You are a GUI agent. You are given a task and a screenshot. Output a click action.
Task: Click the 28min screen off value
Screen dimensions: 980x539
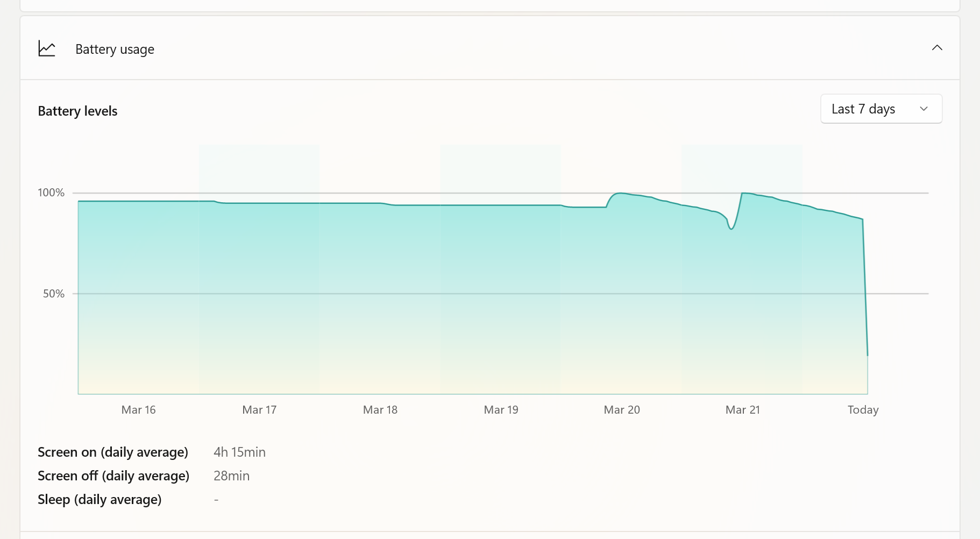point(231,476)
